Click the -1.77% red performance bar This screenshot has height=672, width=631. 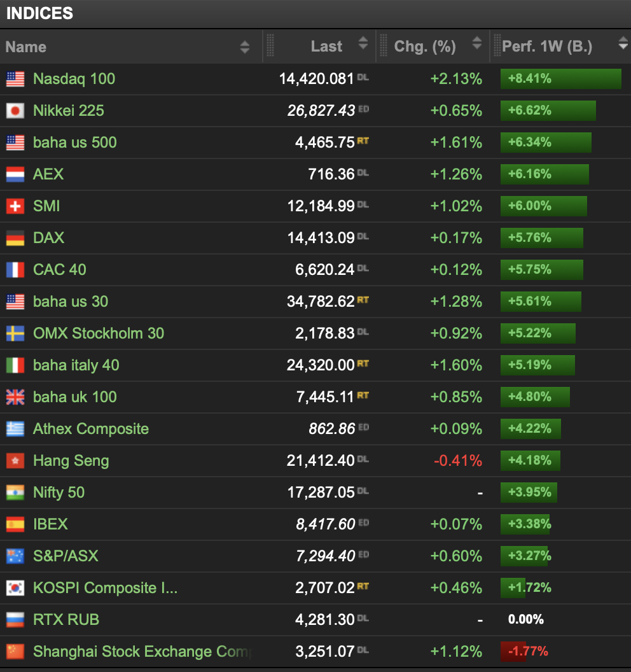pyautogui.click(x=513, y=652)
